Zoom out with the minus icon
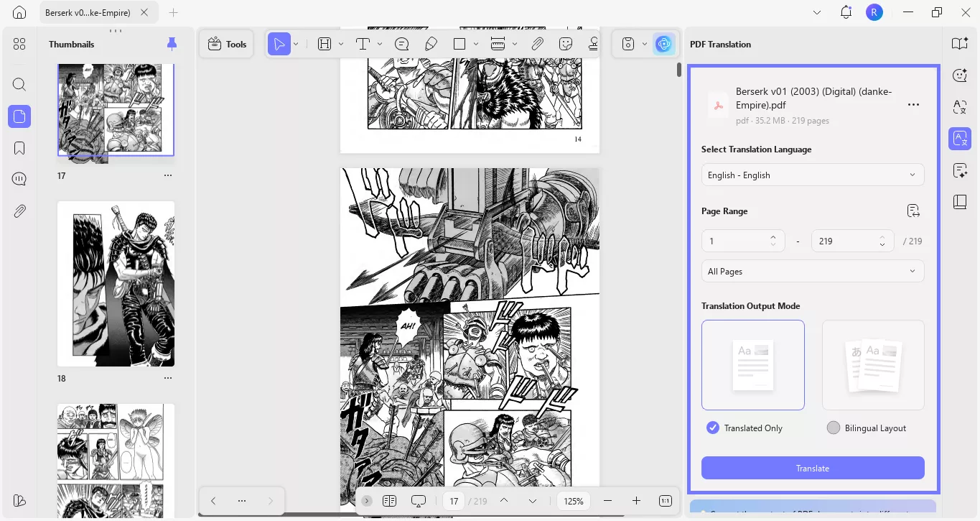Screen dimensions: 980x521 click(x=608, y=501)
